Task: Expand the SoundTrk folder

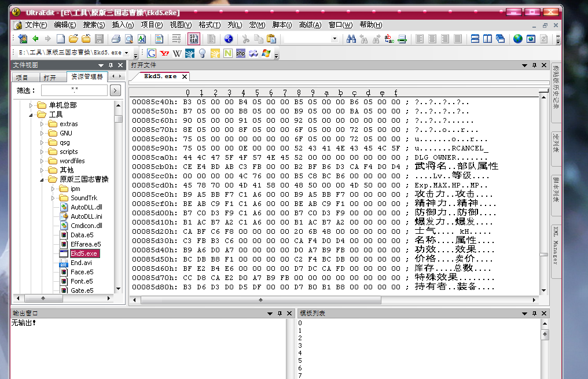Action: pyautogui.click(x=52, y=198)
